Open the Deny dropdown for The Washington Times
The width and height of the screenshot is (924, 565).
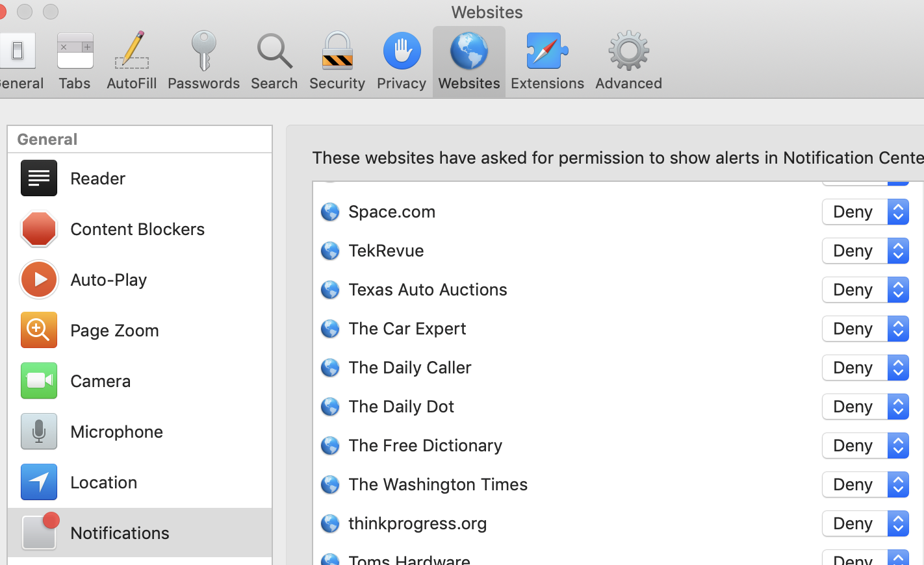point(866,484)
